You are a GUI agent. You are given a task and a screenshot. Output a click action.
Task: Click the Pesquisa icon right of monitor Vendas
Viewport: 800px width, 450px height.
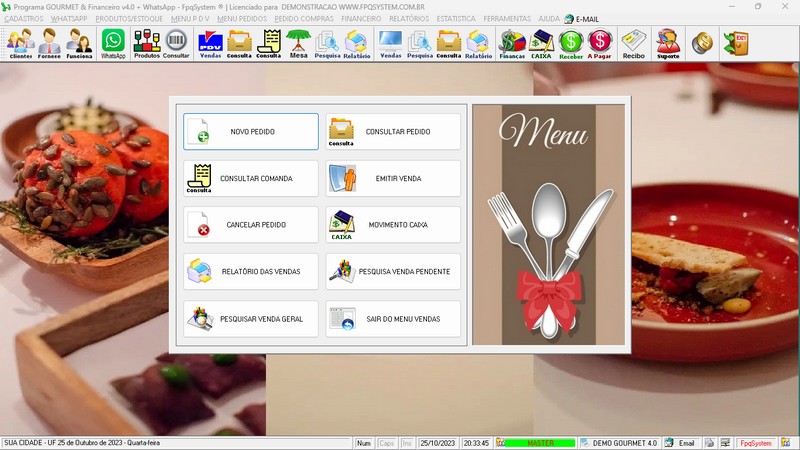click(x=420, y=44)
